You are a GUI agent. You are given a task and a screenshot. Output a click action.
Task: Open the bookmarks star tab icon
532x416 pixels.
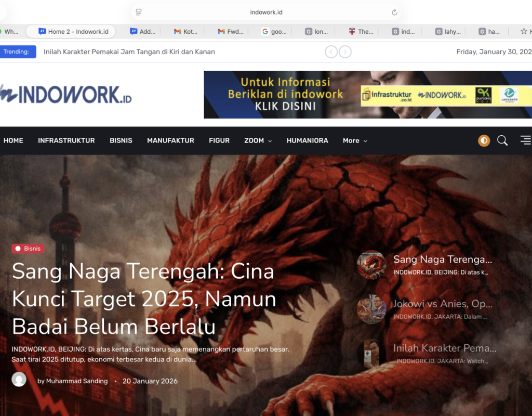(x=524, y=31)
